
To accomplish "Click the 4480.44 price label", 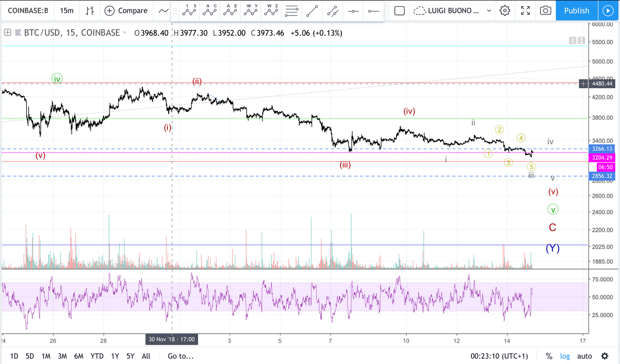I will [x=602, y=84].
